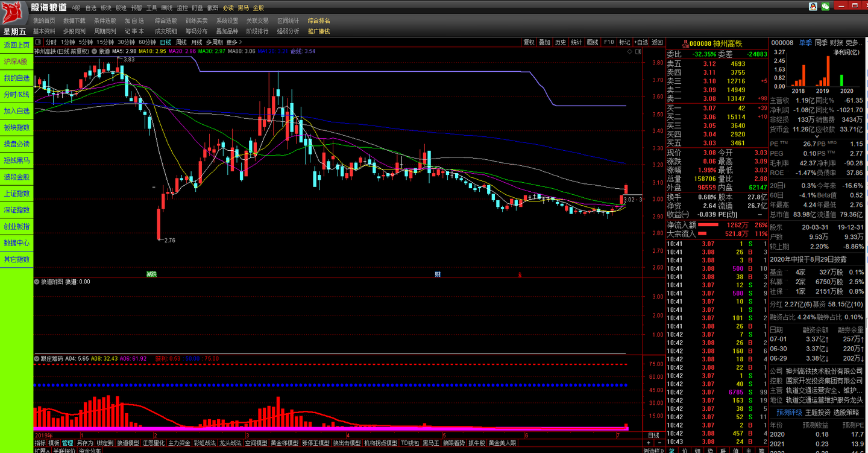Image resolution: width=868 pixels, height=453 pixels.
Task: Select 分时 timeframe
Action: pos(51,42)
